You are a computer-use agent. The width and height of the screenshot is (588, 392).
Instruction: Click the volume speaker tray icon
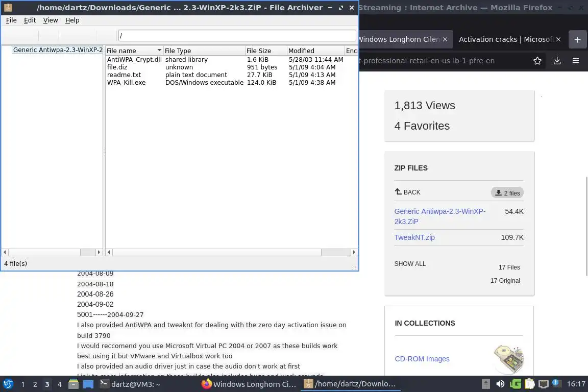click(x=500, y=384)
